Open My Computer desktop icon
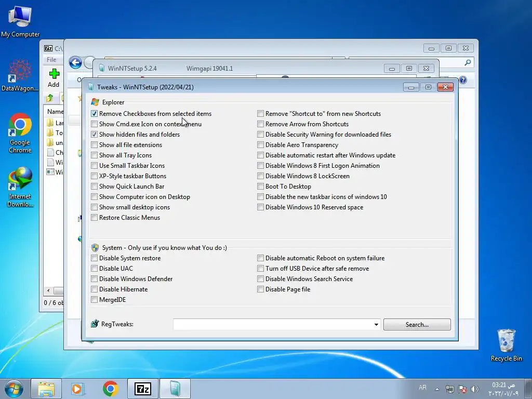The height and width of the screenshot is (399, 532). point(20,21)
